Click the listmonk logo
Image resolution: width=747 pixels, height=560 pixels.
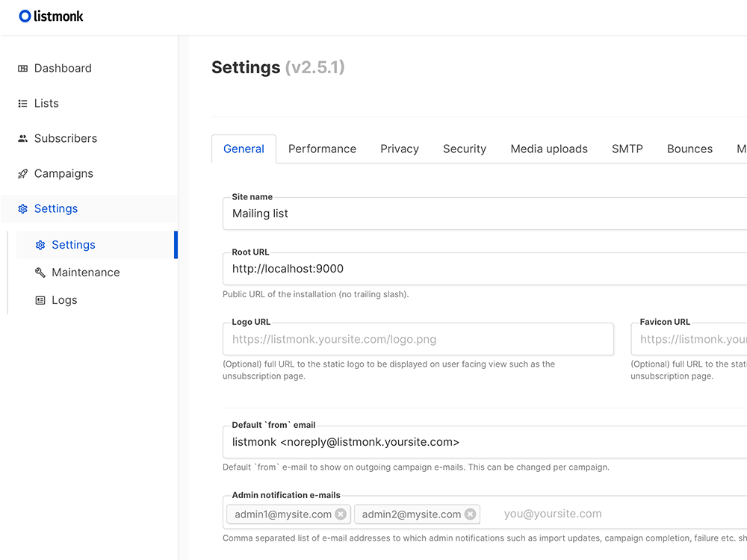point(51,16)
